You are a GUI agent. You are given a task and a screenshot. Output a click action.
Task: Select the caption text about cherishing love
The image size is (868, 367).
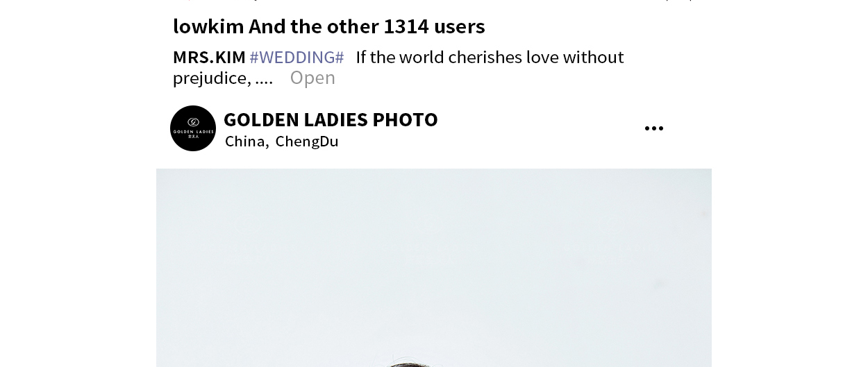(490, 57)
